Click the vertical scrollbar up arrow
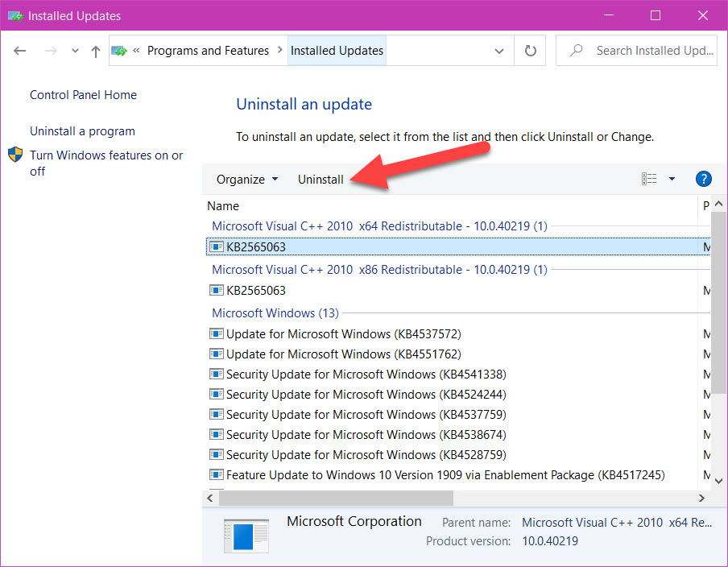 coord(718,204)
